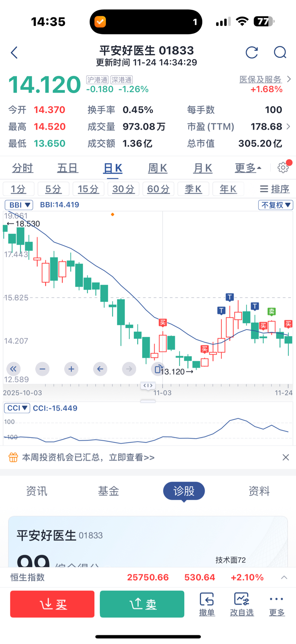This screenshot has width=296, height=644.
Task: Jump to earliest data double-arrow icon
Action: (13, 369)
